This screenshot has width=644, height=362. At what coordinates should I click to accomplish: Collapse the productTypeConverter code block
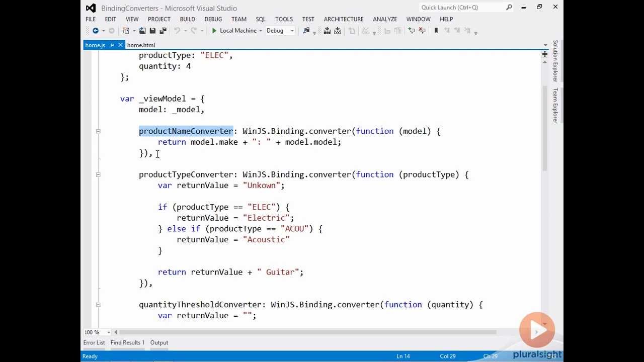98,174
